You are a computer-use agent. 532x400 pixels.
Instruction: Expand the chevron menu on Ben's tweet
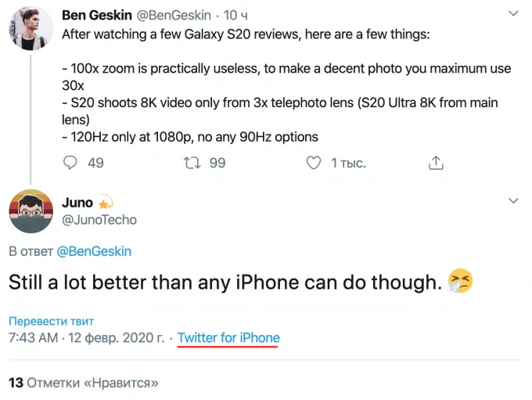(513, 14)
